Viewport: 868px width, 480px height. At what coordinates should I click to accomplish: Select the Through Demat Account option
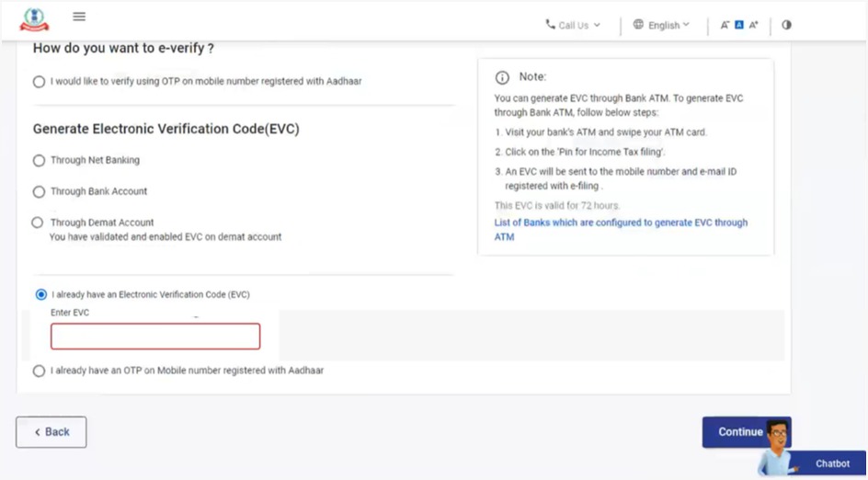click(x=38, y=223)
